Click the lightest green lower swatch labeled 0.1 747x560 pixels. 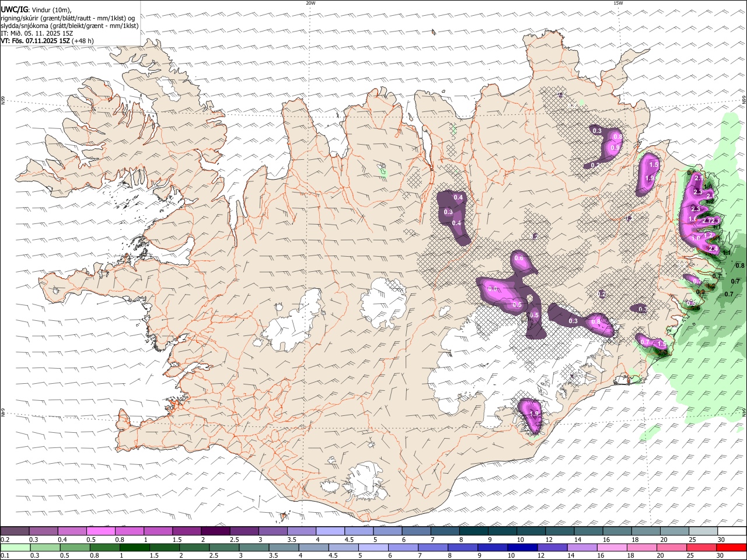point(15,548)
